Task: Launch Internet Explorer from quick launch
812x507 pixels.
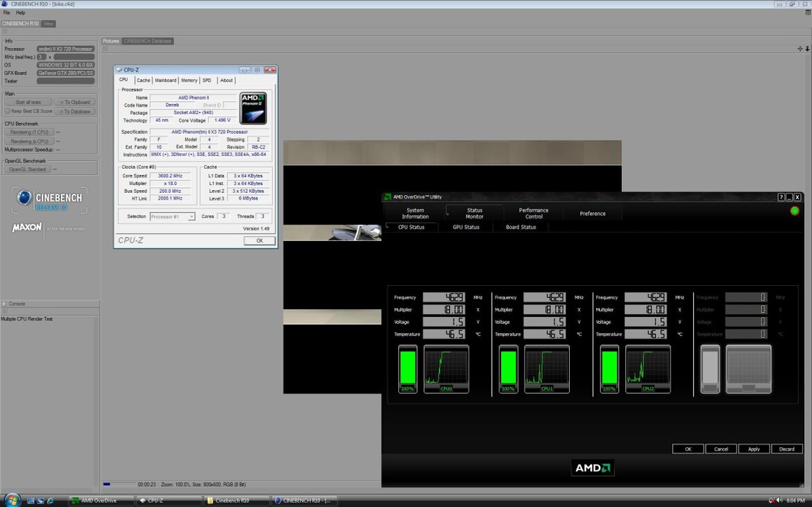Action: click(x=50, y=500)
